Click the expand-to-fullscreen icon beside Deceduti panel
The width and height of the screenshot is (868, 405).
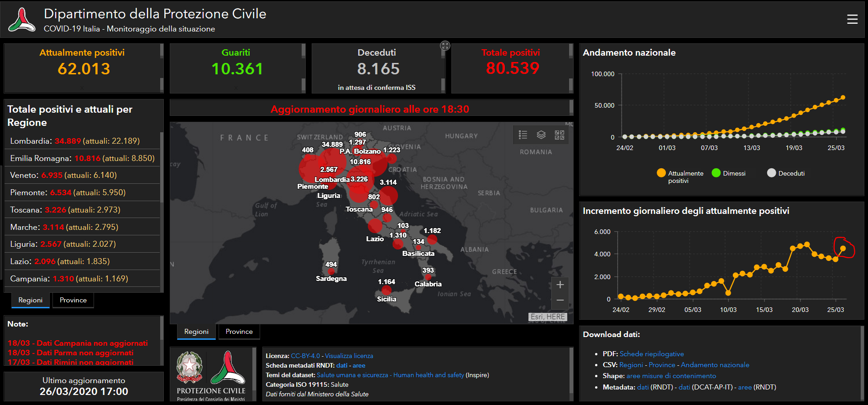(x=445, y=46)
